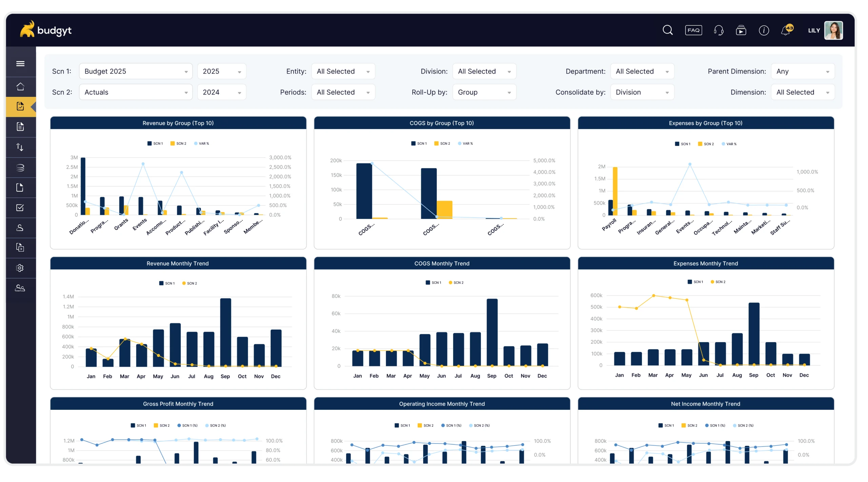Click the info circle icon
The height and width of the screenshot is (482, 868).
click(764, 30)
